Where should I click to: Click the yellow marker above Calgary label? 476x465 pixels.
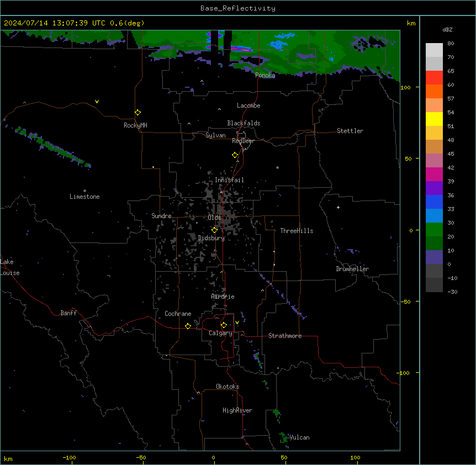[224, 325]
